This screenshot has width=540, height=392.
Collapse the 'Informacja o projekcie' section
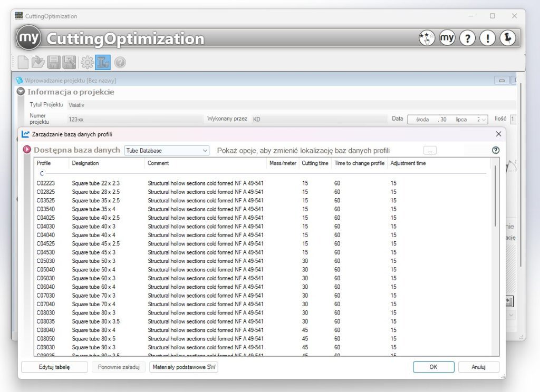(21, 92)
